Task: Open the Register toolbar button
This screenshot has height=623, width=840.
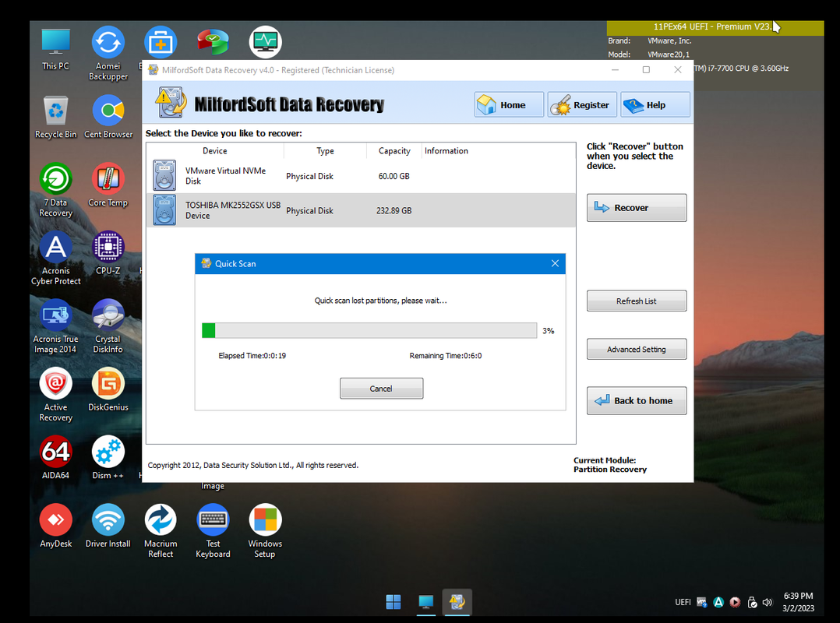Action: tap(582, 104)
